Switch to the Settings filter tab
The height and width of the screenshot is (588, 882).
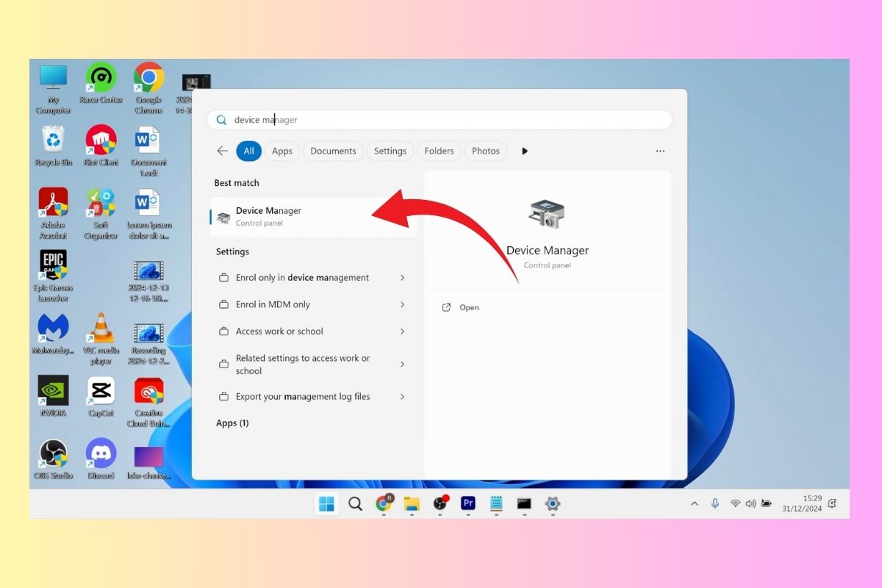click(390, 151)
